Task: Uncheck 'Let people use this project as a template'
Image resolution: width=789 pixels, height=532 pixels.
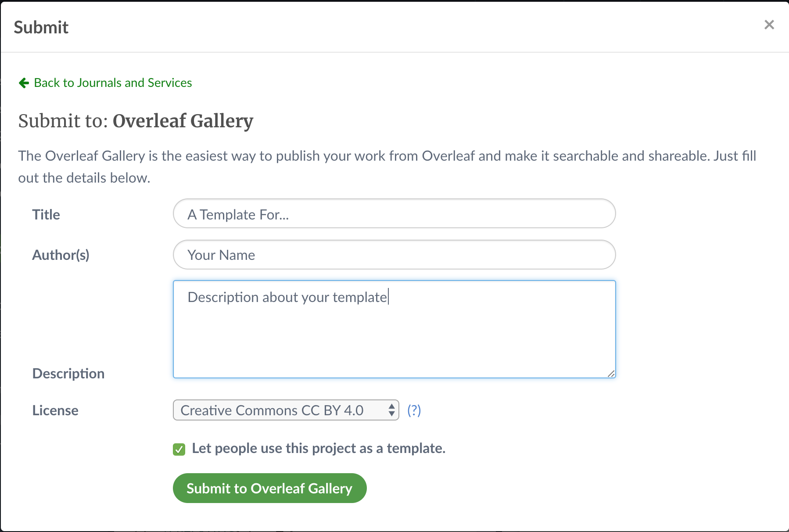Action: pos(178,449)
